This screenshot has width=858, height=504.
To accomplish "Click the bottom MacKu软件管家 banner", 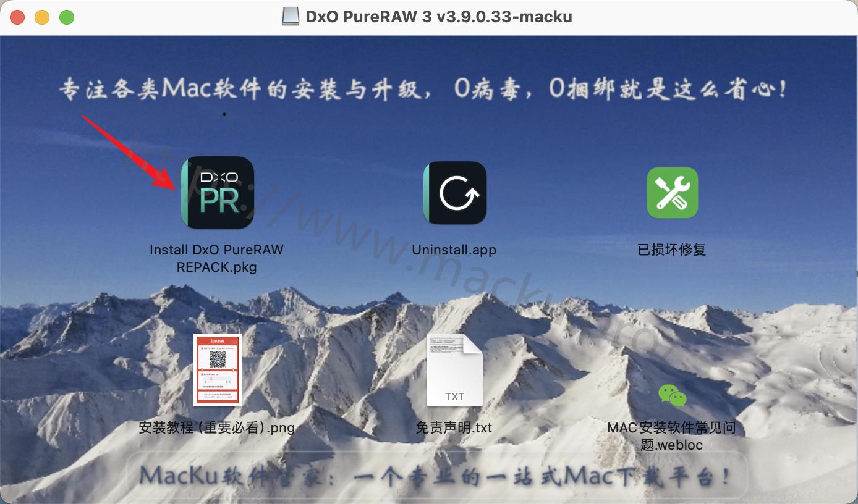I will (x=436, y=476).
